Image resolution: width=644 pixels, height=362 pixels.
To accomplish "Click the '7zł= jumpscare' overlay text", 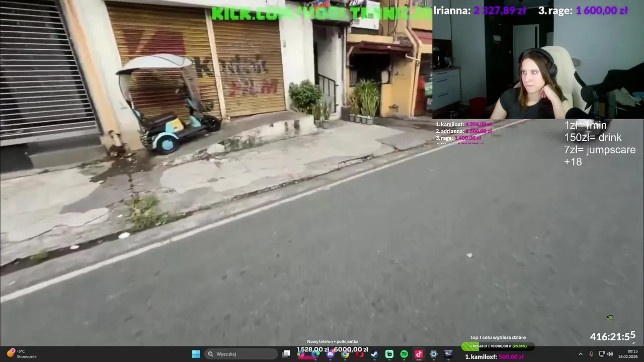I will 600,150.
